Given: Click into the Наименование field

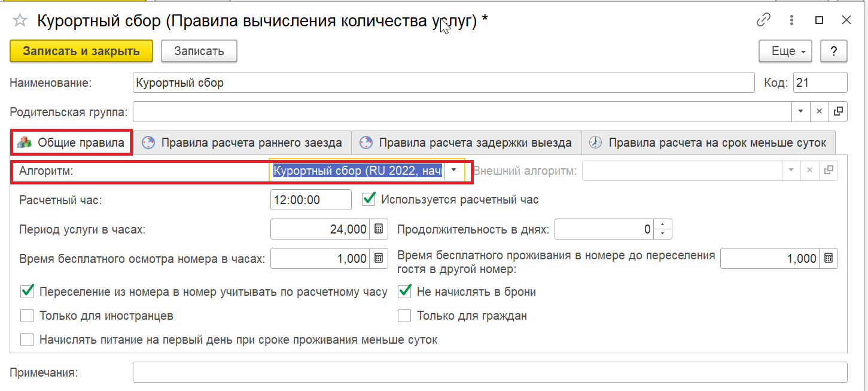Looking at the screenshot, I should [443, 83].
